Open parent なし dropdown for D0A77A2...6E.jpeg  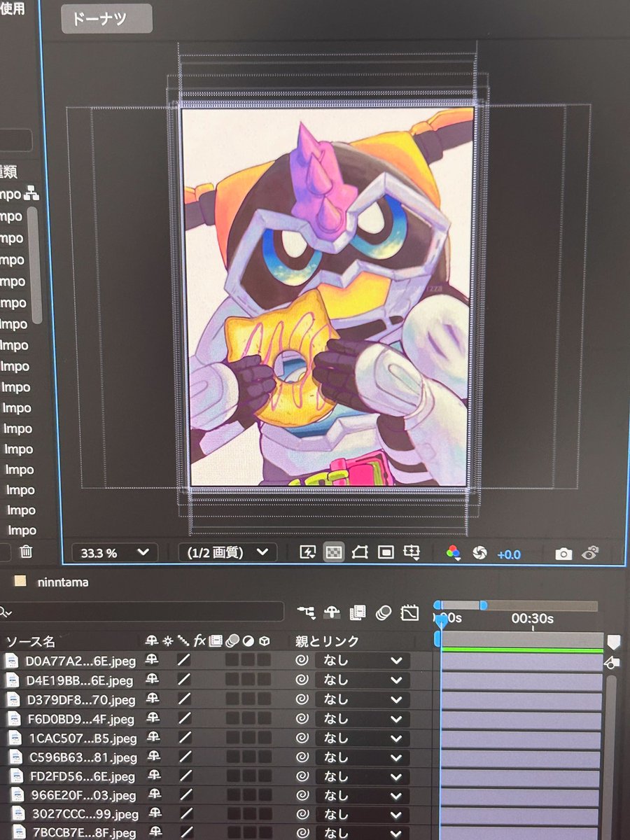click(362, 660)
